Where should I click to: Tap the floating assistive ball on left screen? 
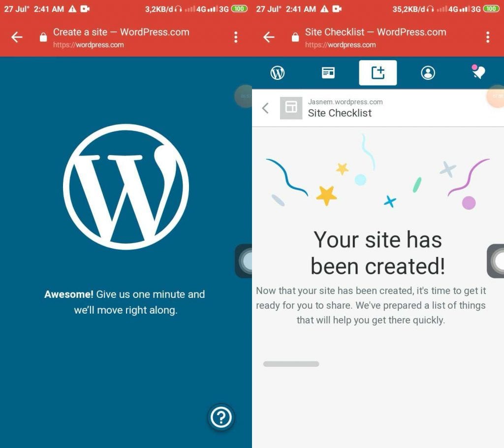click(x=244, y=261)
